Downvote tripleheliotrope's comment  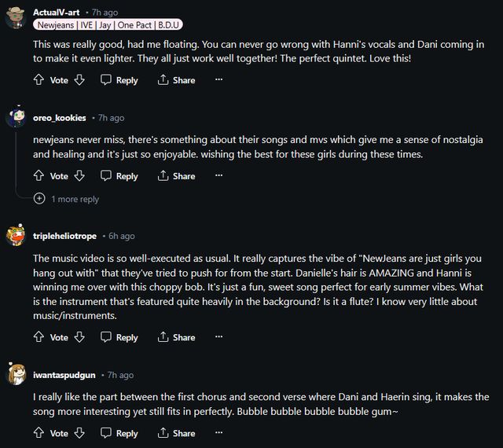79,337
